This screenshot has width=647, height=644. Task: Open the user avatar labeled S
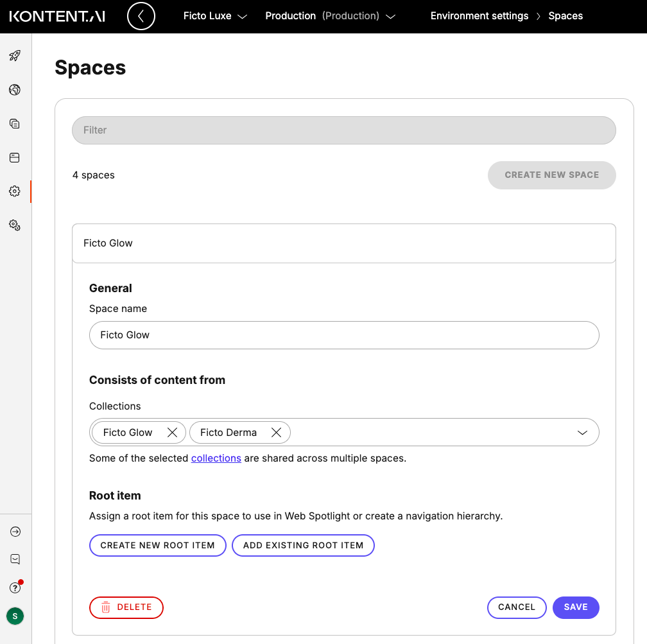pyautogui.click(x=15, y=615)
